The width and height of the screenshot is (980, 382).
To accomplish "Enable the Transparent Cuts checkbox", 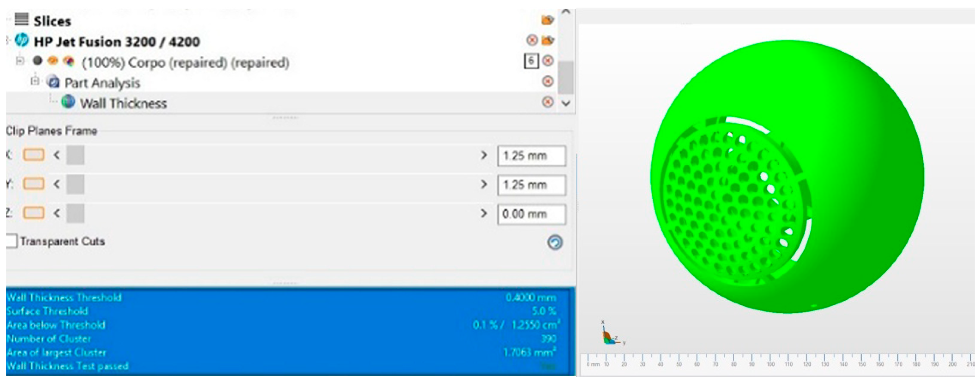I will click(x=11, y=241).
